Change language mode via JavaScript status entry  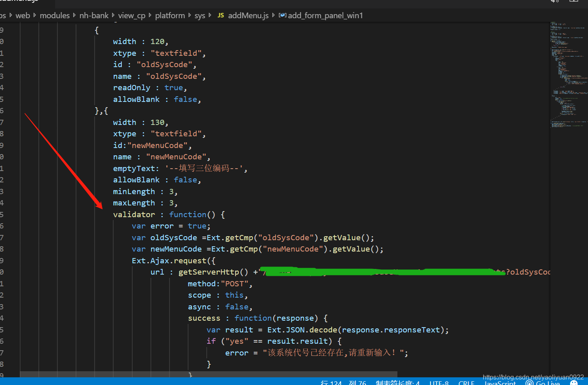500,382
